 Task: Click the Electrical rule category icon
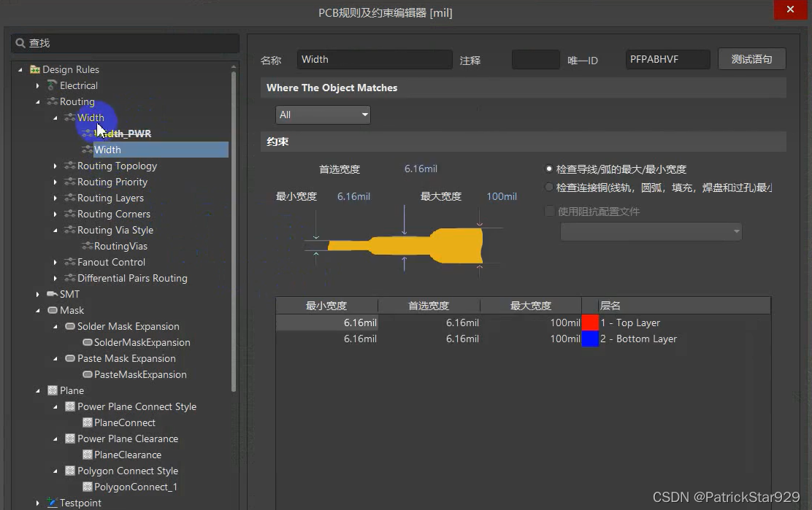[x=52, y=85]
